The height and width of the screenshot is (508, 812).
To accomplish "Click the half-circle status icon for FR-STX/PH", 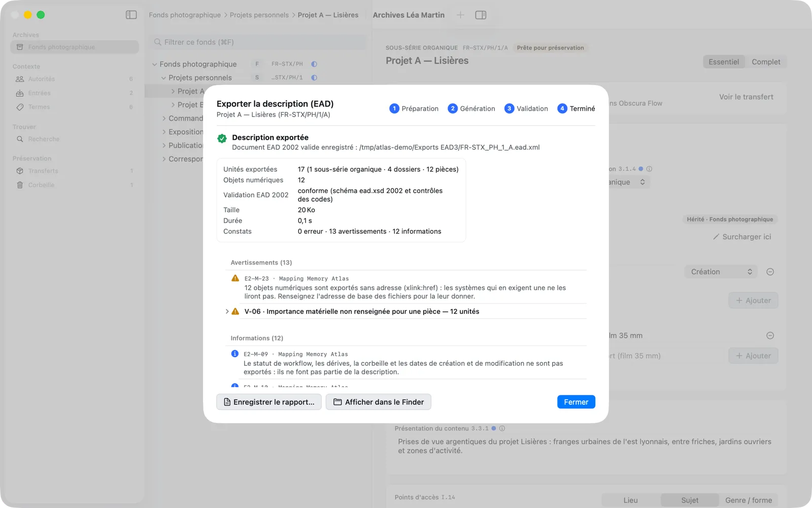I will point(314,64).
